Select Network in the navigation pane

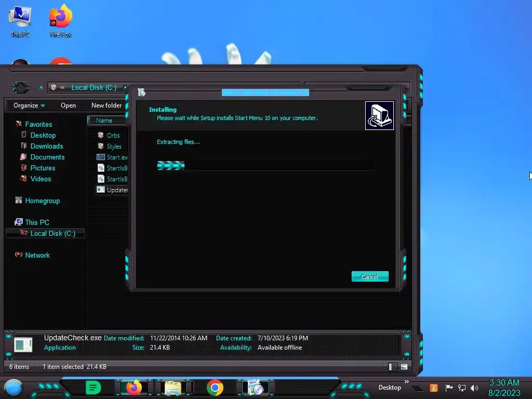click(x=37, y=255)
